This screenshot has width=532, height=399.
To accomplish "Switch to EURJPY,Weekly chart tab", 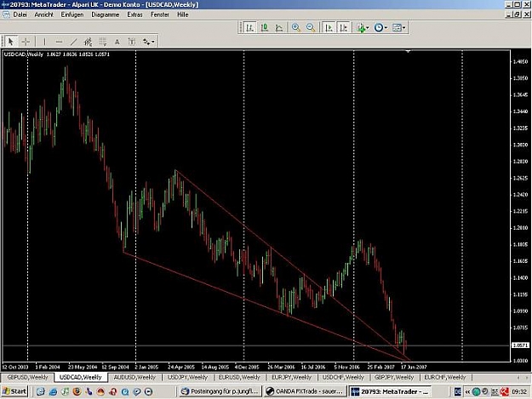I will click(x=291, y=377).
